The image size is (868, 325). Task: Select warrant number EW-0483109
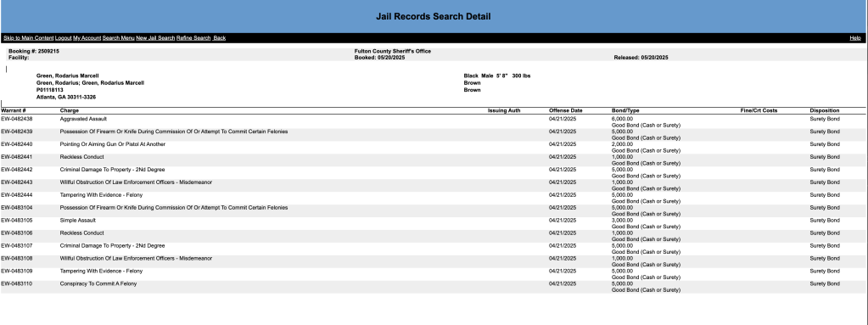tap(17, 272)
